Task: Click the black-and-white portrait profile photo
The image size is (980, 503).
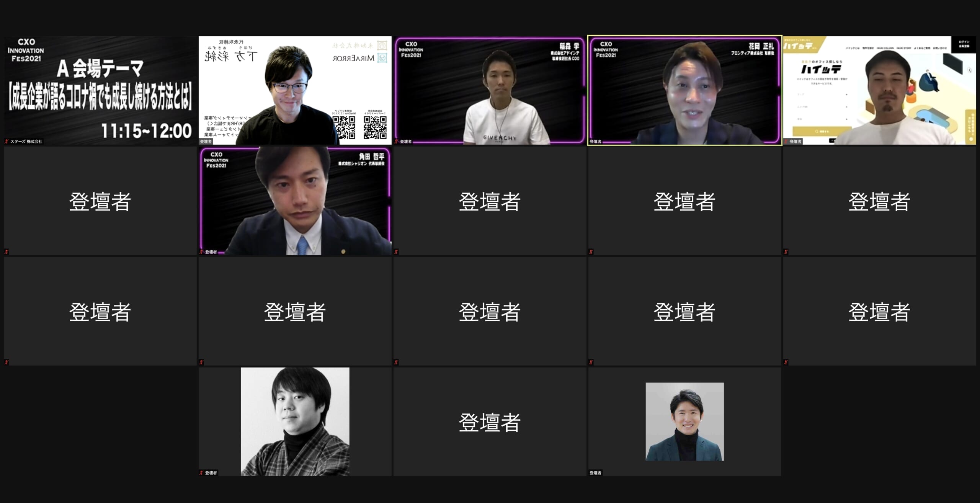Action: 295,421
